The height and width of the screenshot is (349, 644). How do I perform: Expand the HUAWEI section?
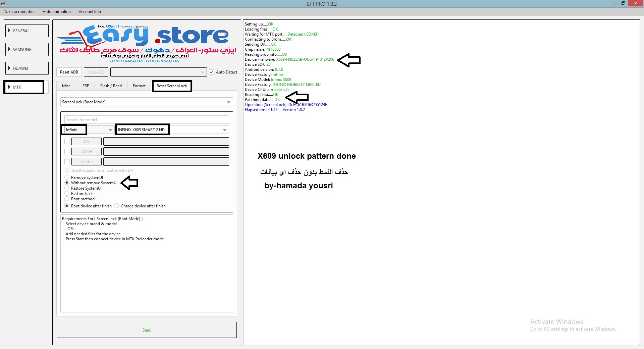27,68
